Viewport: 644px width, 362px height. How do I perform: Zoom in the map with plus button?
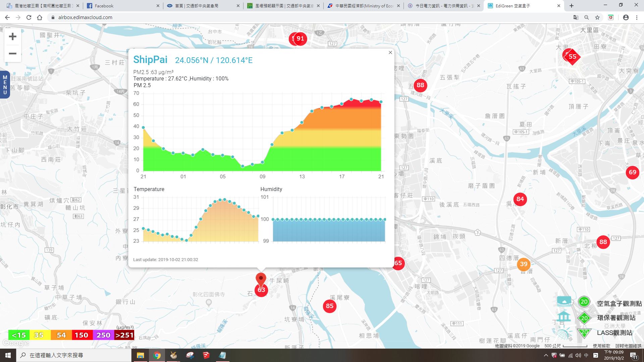click(x=12, y=37)
